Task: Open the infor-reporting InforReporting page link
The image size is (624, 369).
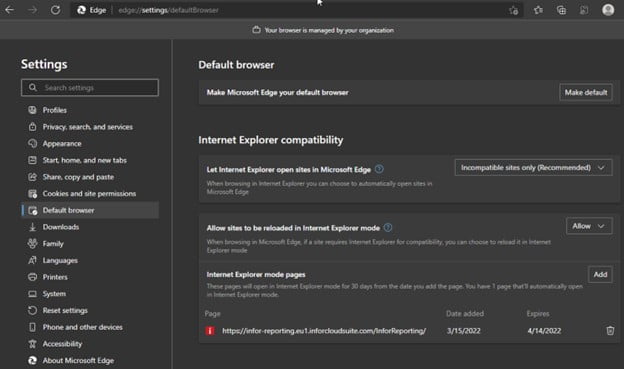Action: click(324, 331)
